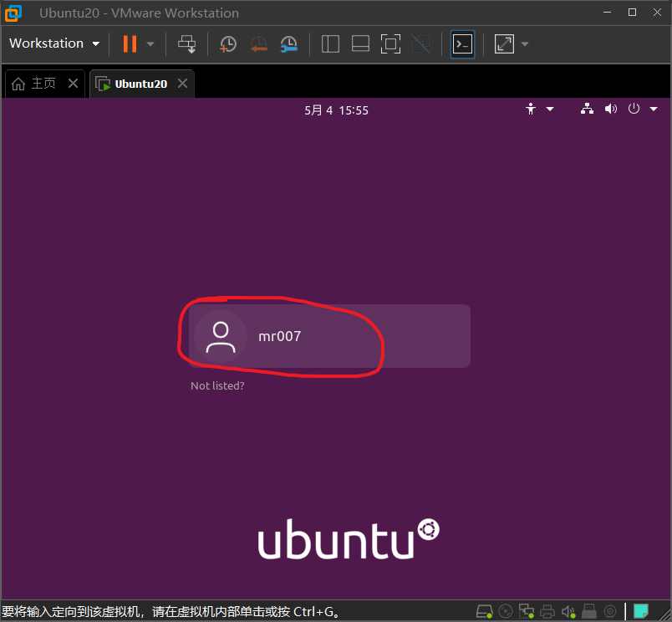Open the Workstation menu

(x=54, y=43)
